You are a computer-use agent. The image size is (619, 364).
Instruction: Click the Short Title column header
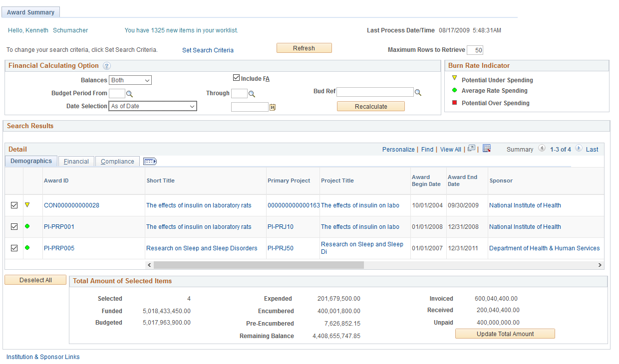[x=160, y=181]
